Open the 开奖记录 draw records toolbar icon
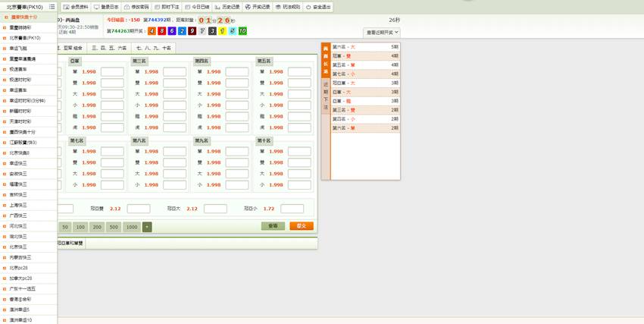The image size is (644, 324). pos(247,7)
